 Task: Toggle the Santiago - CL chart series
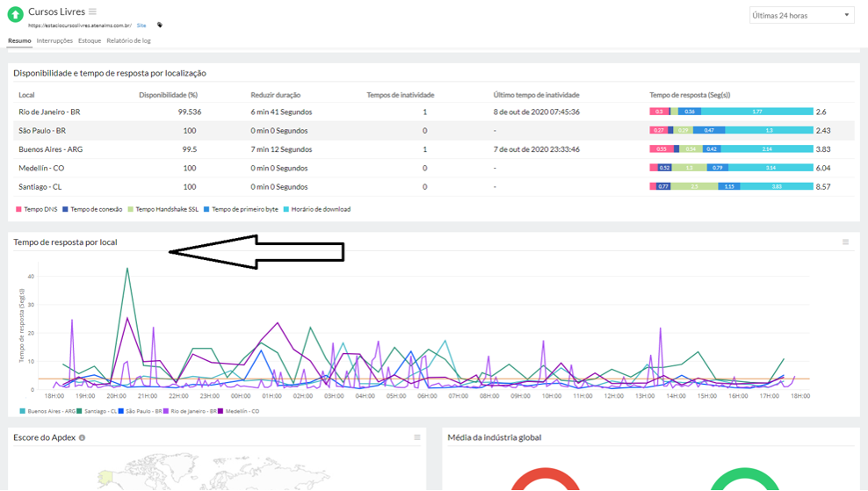point(97,411)
